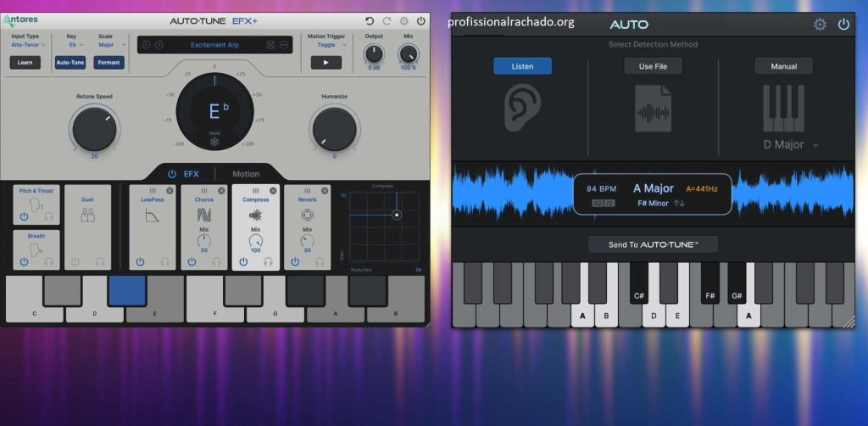Image resolution: width=868 pixels, height=426 pixels.
Task: Switch to the EFX tab
Action: pyautogui.click(x=191, y=174)
